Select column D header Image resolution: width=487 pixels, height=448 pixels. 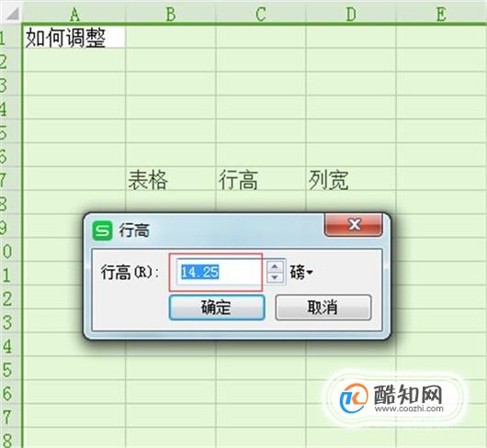(x=351, y=14)
